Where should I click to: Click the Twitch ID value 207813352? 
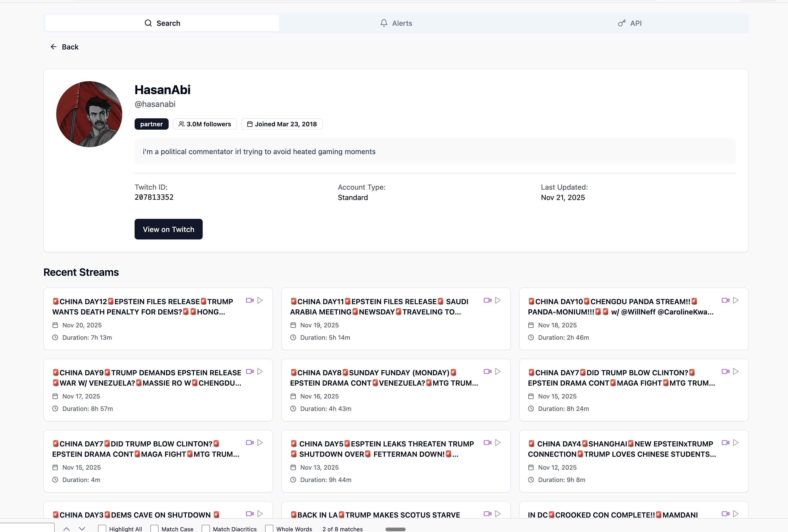[154, 197]
